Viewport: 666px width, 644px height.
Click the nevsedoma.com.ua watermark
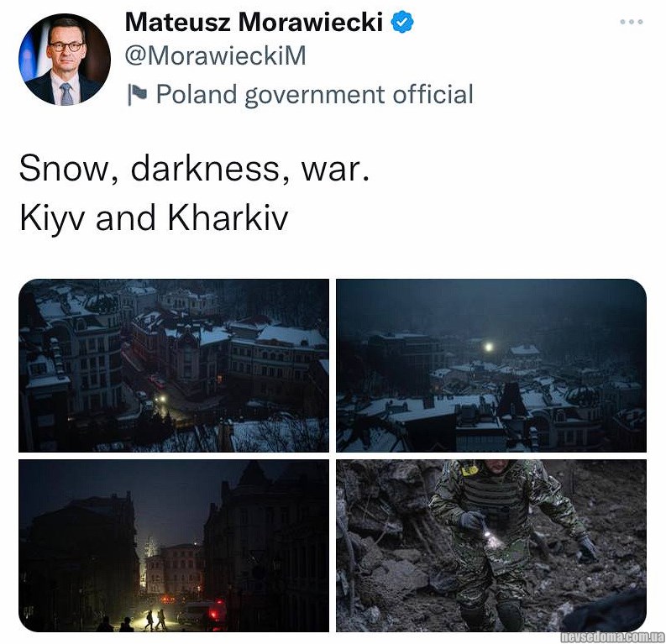[612, 636]
